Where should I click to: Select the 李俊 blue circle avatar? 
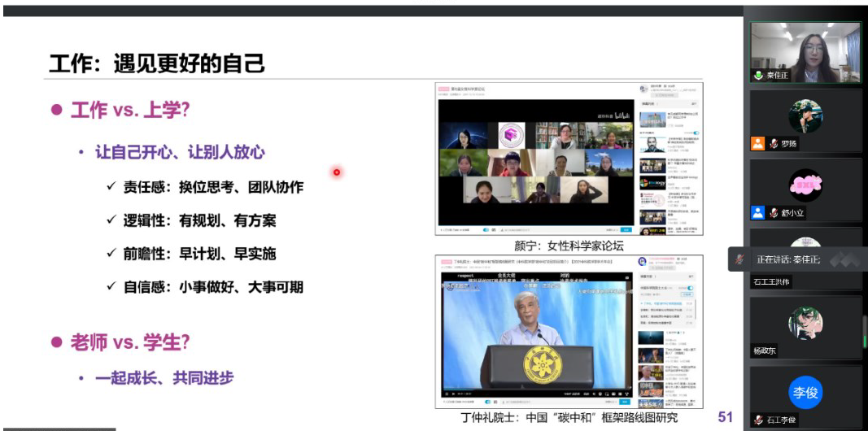coord(805,393)
